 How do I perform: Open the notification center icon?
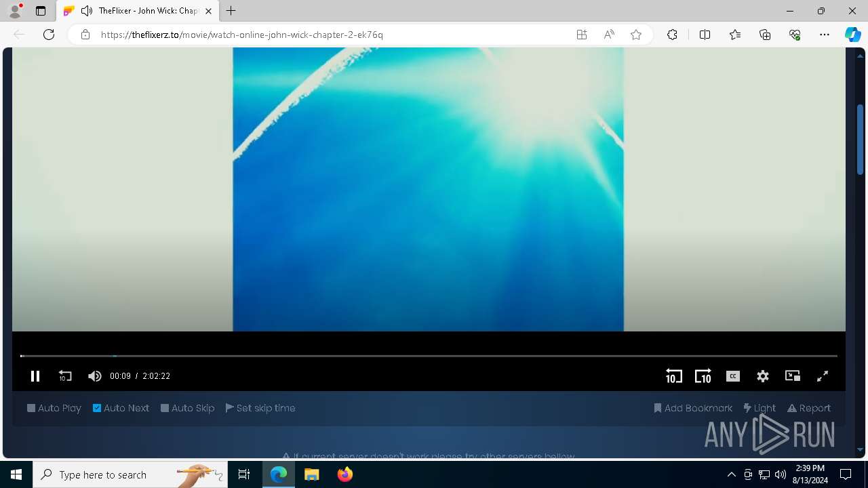coord(846,474)
